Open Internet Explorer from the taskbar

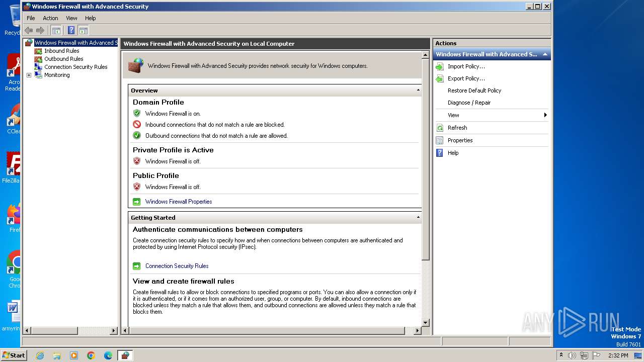click(40, 355)
